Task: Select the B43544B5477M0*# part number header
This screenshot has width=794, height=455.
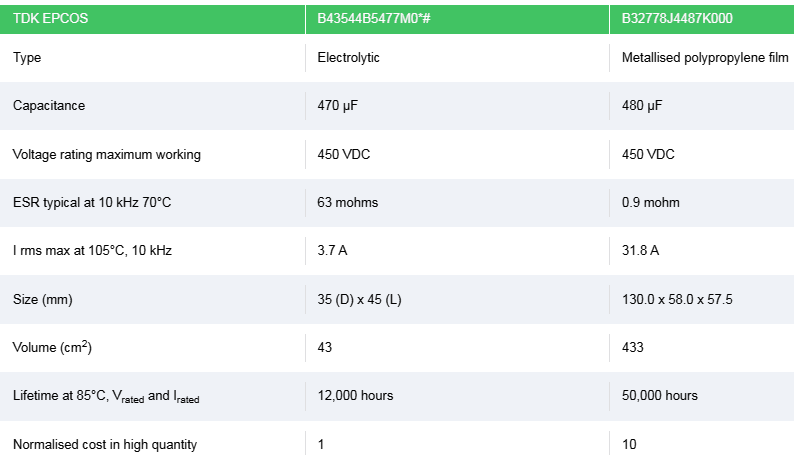Action: (x=374, y=18)
